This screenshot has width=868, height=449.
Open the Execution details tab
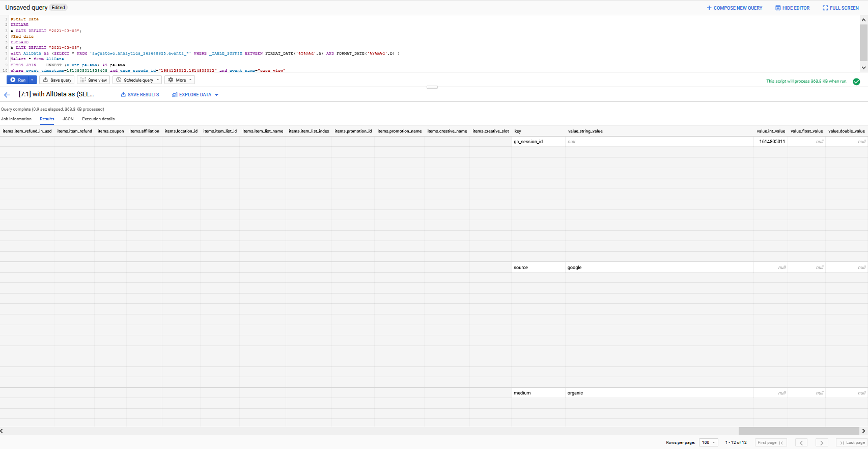click(98, 119)
